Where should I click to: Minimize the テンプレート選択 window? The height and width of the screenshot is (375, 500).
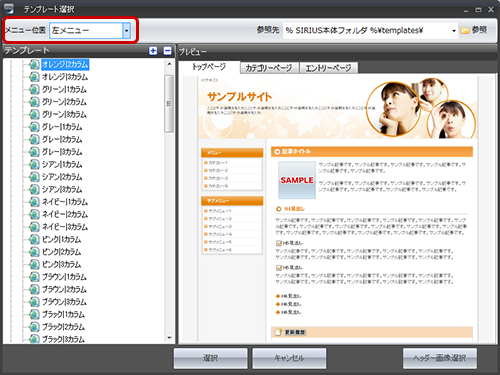(466, 10)
